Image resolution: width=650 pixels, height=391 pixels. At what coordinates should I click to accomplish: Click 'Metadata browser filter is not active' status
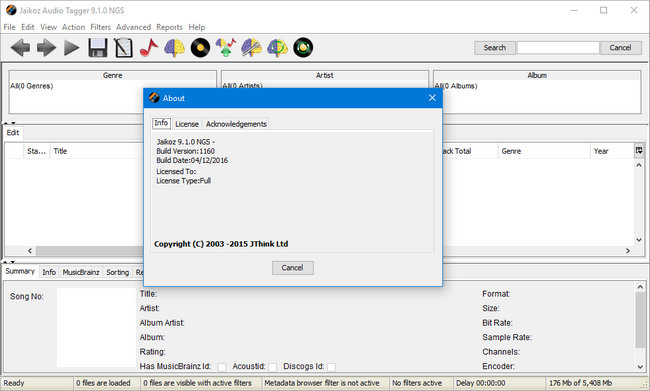pos(322,383)
